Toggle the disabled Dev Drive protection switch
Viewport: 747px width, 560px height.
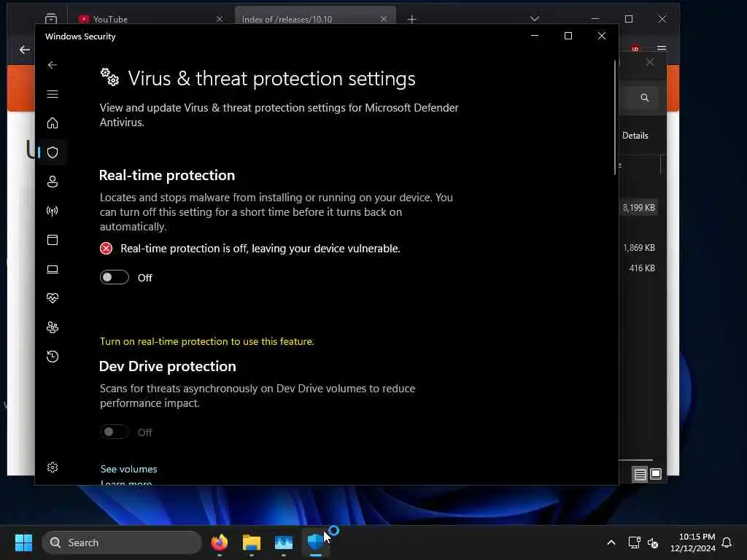click(115, 432)
